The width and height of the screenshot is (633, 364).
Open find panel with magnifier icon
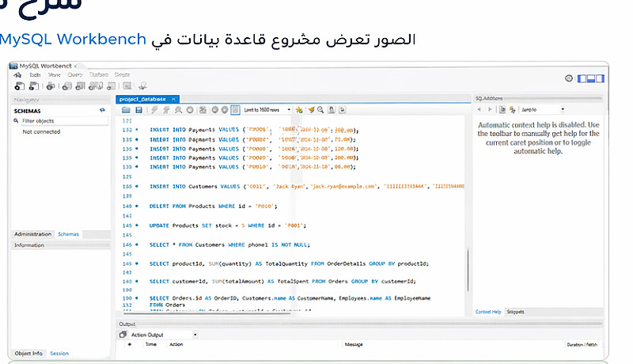pos(320,110)
